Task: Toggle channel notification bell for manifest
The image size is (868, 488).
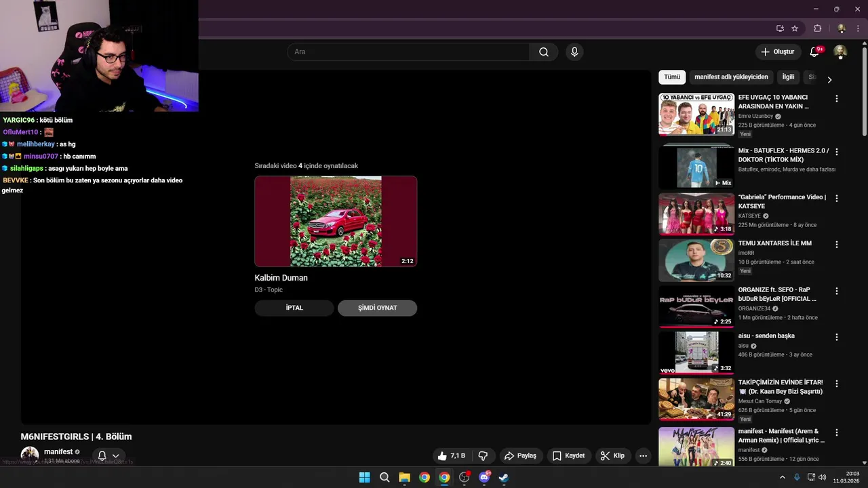Action: coord(102,456)
